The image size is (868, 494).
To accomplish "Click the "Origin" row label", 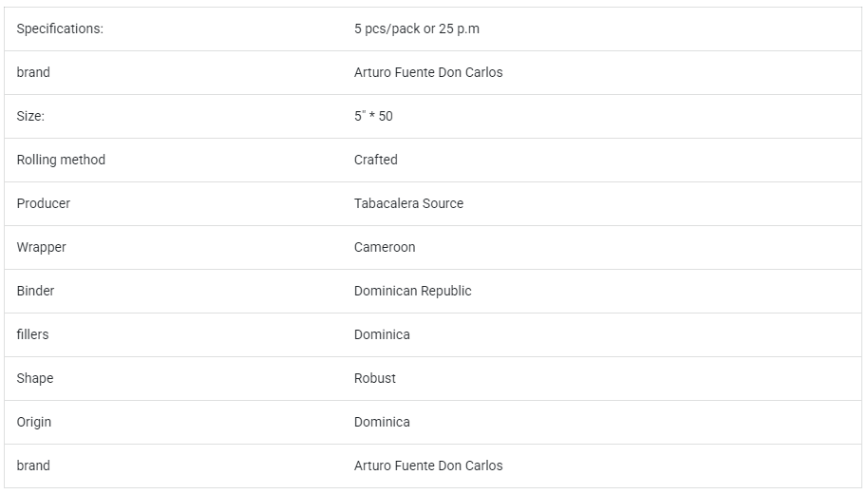I will tap(34, 422).
